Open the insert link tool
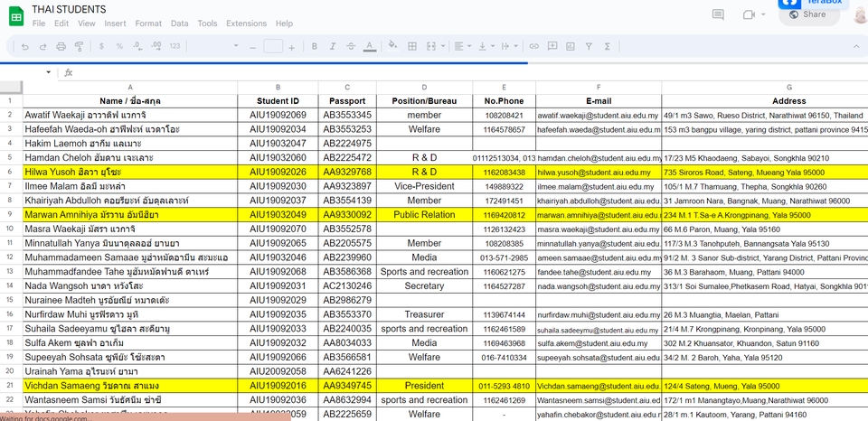This screenshot has height=421, width=868. [534, 46]
